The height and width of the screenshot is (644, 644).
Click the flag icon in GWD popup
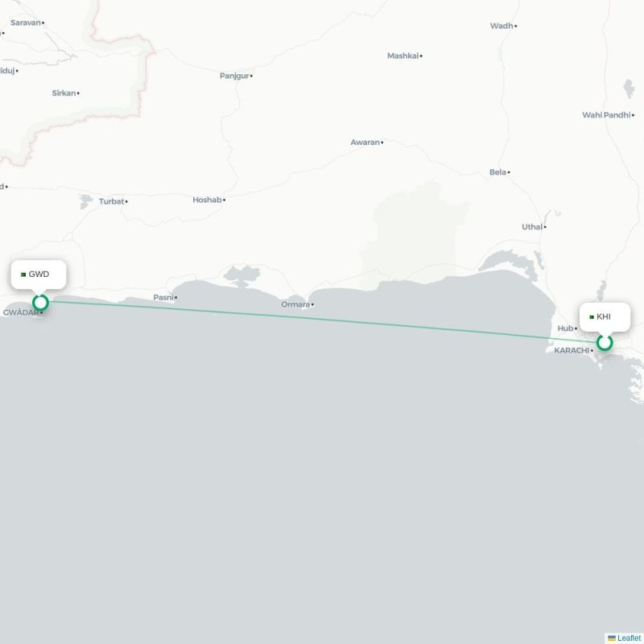23,275
